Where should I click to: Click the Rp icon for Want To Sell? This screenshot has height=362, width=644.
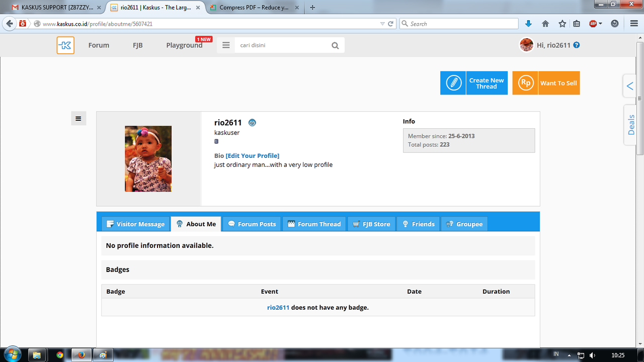(525, 83)
